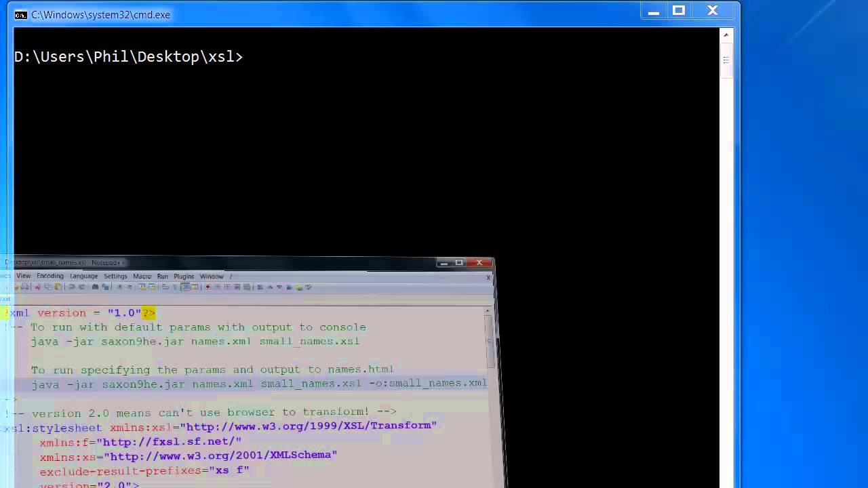This screenshot has width=868, height=488.
Task: Click the line containing -o:small_names.xml
Action: [259, 384]
